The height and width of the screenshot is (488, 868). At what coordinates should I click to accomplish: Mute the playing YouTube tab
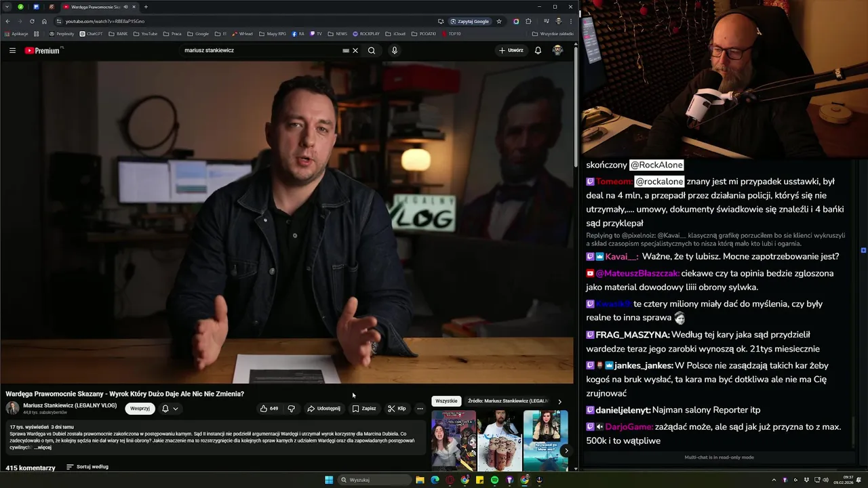(125, 7)
